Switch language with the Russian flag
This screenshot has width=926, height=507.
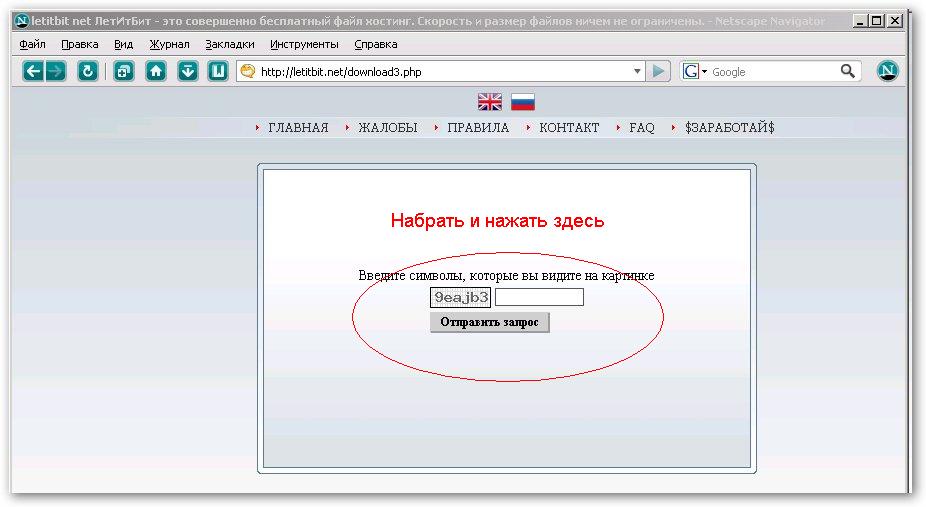pyautogui.click(x=523, y=102)
